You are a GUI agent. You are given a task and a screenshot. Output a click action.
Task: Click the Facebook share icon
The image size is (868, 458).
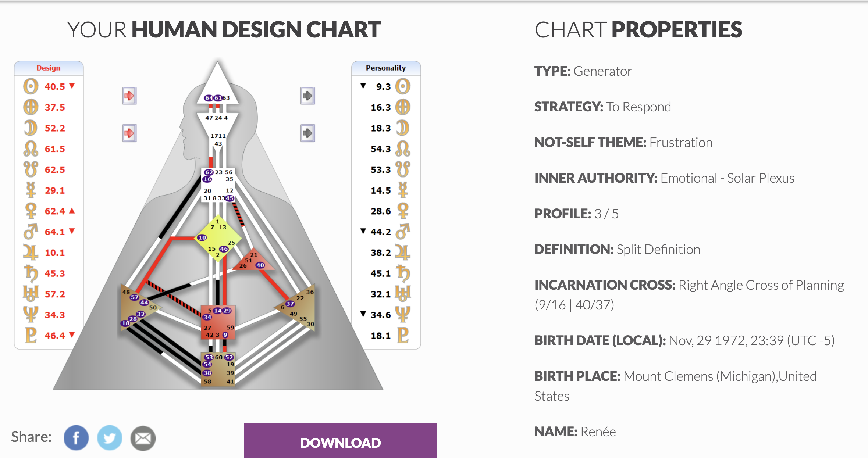pos(76,438)
